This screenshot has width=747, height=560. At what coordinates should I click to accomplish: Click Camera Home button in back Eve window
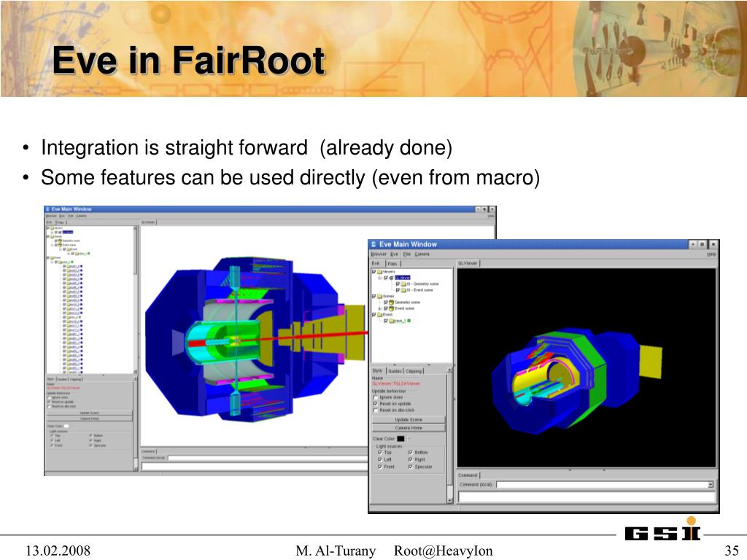(x=89, y=419)
